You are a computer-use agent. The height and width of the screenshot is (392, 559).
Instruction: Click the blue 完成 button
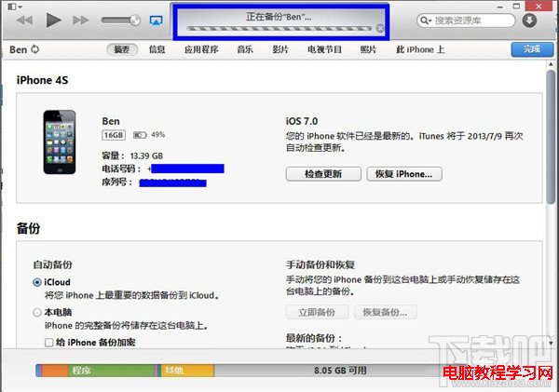coord(532,49)
